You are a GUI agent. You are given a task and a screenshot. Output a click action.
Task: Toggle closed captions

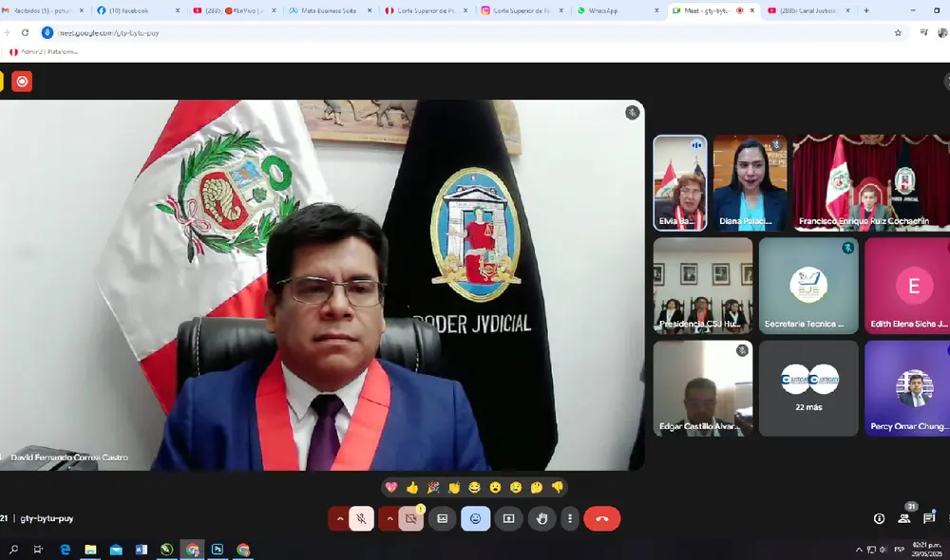click(442, 518)
